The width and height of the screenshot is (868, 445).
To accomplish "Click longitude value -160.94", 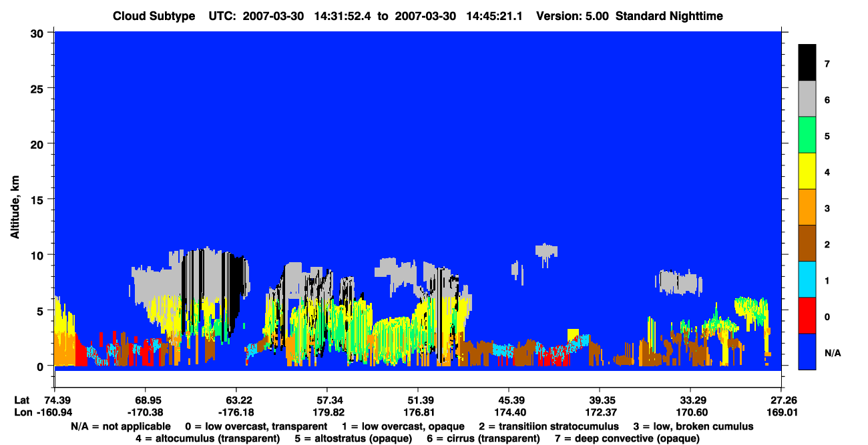I will click(x=54, y=412).
